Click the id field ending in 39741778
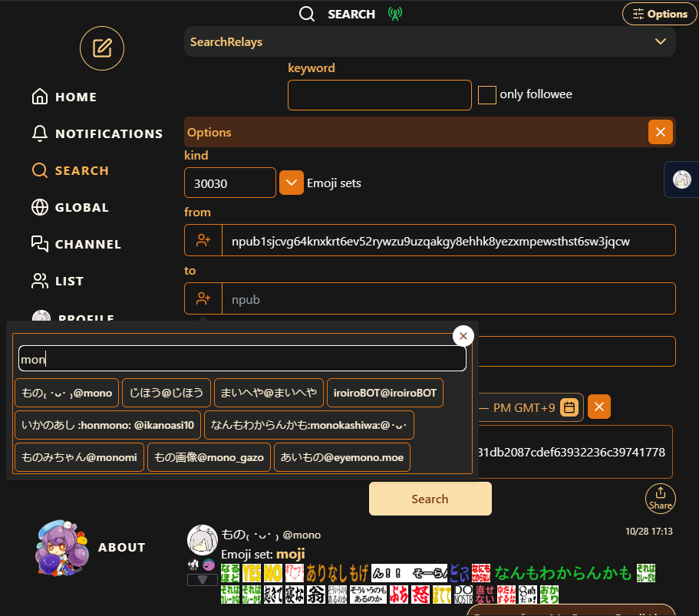Image resolution: width=699 pixels, height=616 pixels. [575, 452]
